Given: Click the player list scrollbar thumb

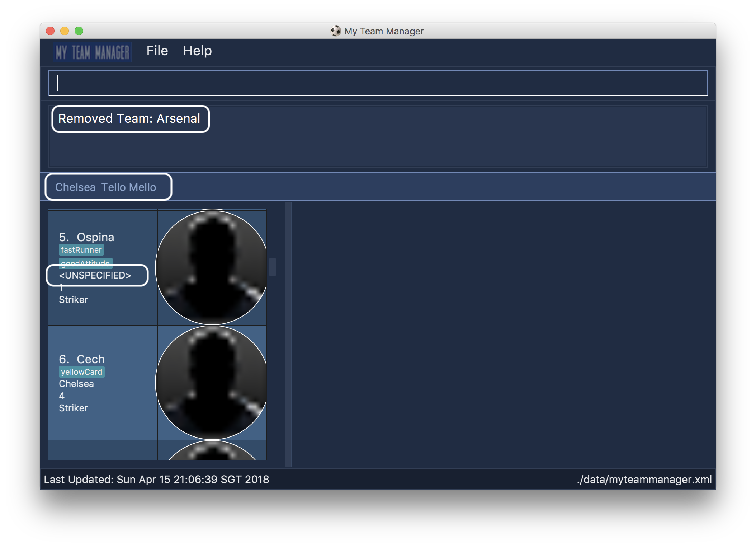Looking at the screenshot, I should (x=273, y=267).
